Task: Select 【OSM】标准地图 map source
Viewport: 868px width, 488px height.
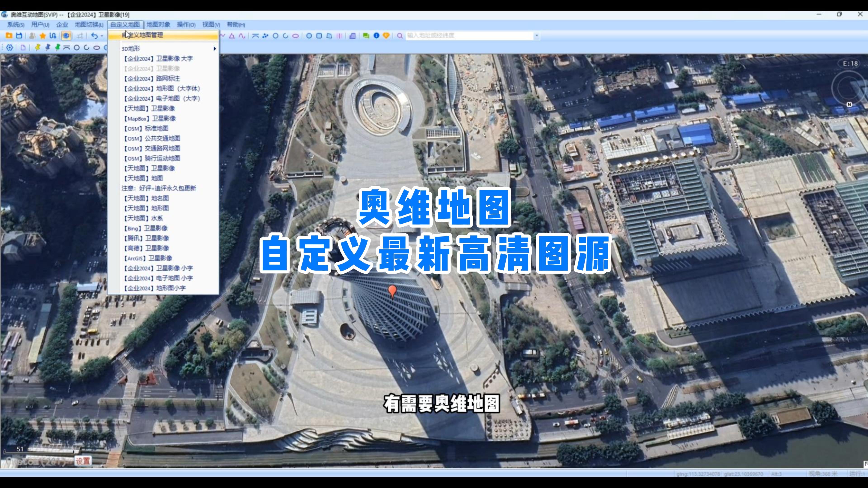Action: [163, 128]
